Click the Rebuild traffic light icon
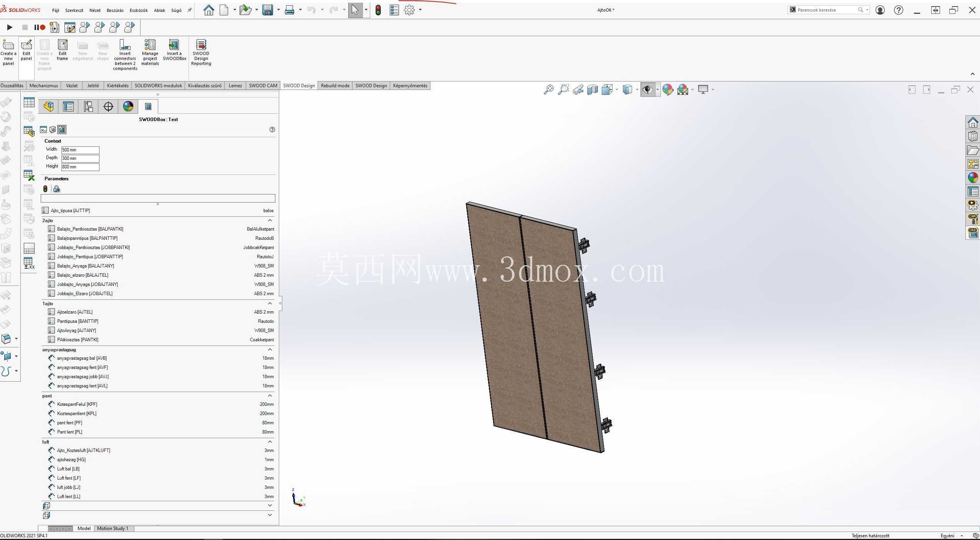Viewport: 980px width, 540px height. click(378, 10)
